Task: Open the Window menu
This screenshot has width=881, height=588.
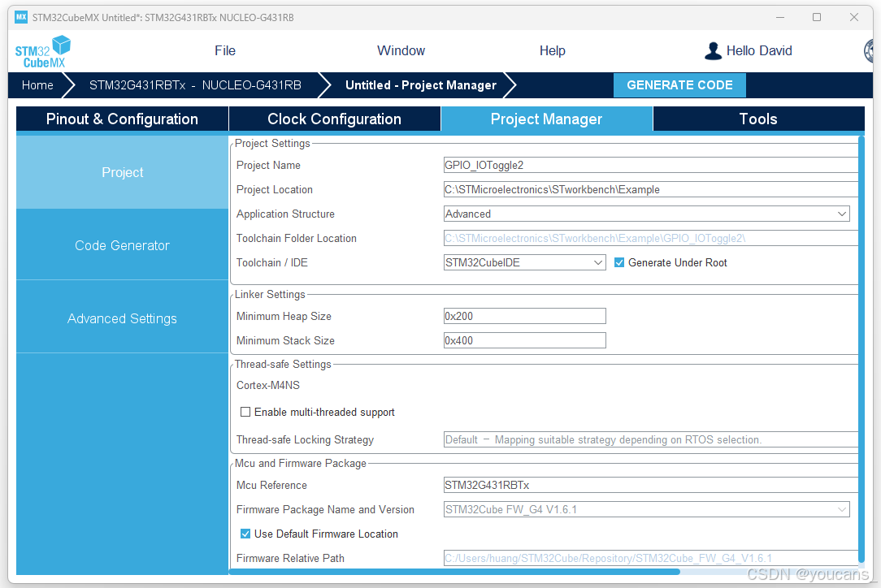Action: [401, 50]
